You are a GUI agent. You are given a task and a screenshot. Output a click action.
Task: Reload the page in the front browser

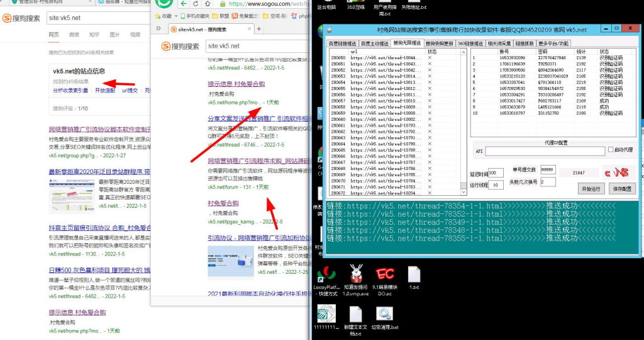tap(196, 4)
